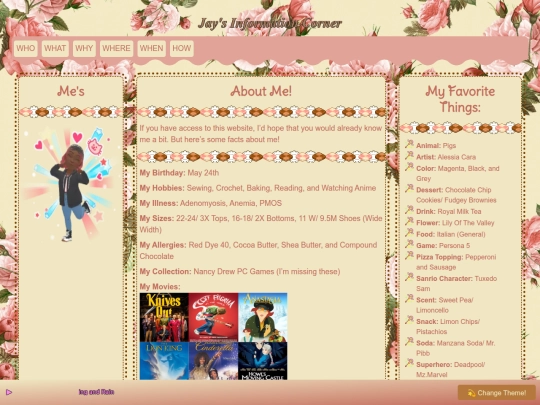
Task: Click the "My Allergies:" label
Action: 163,245
